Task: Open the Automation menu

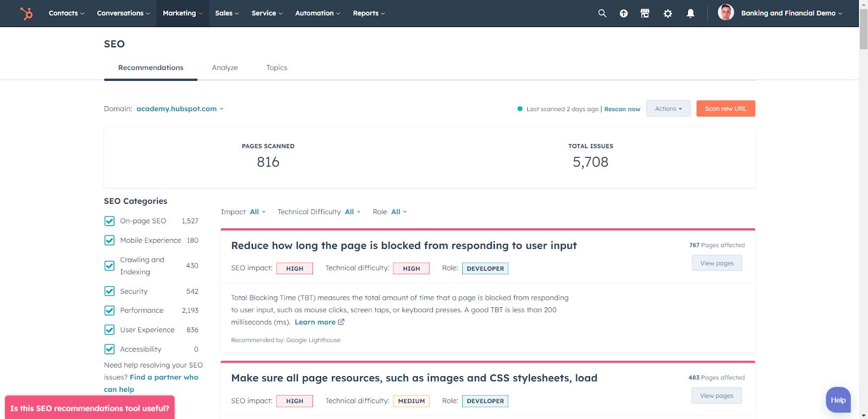Action: 317,13
